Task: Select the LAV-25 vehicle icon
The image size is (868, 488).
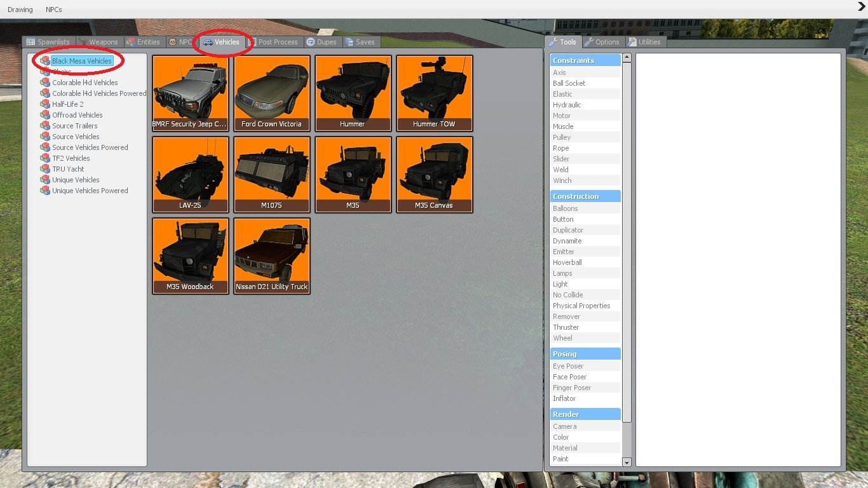Action: coord(190,175)
